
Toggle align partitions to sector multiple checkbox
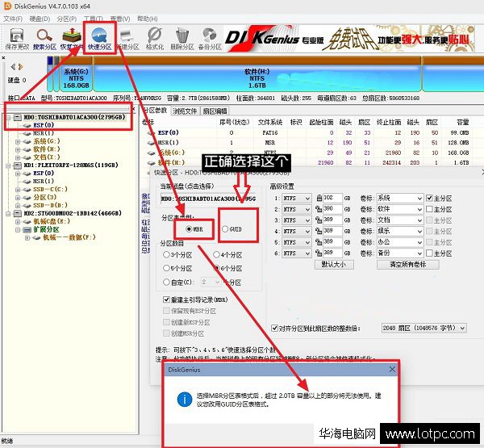click(274, 328)
